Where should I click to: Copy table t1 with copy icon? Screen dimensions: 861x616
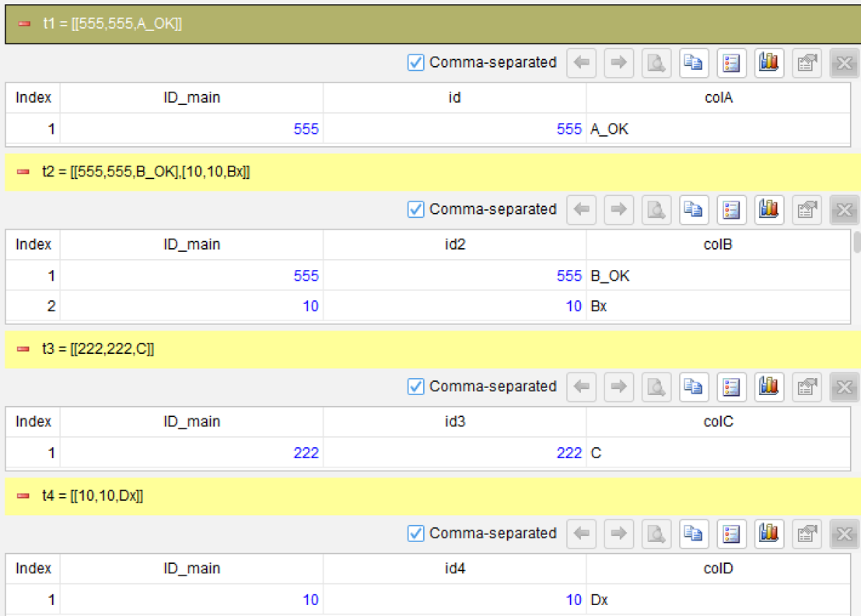click(x=694, y=62)
